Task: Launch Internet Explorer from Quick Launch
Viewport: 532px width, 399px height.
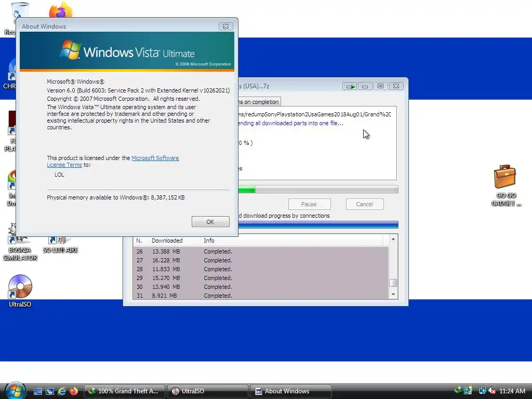Action: click(62, 391)
